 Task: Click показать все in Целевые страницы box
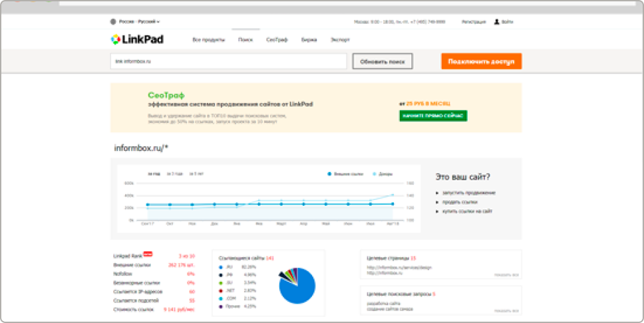pyautogui.click(x=506, y=274)
